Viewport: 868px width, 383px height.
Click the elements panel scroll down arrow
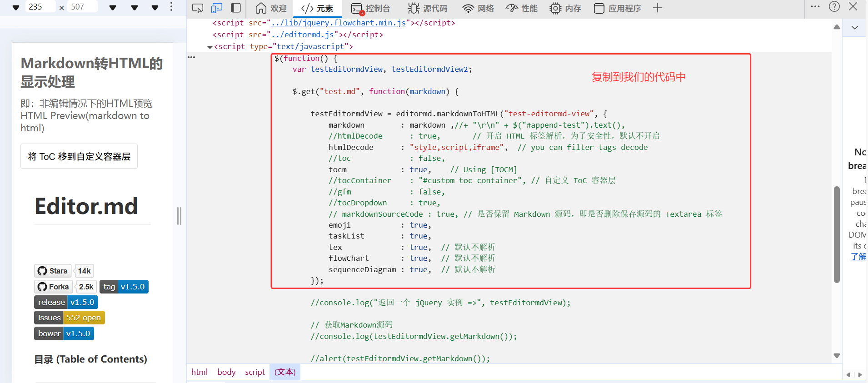(x=837, y=356)
